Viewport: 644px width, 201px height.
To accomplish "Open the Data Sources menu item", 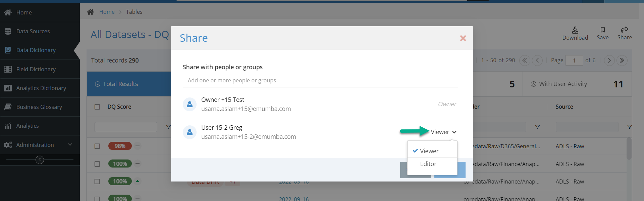I will [40, 31].
